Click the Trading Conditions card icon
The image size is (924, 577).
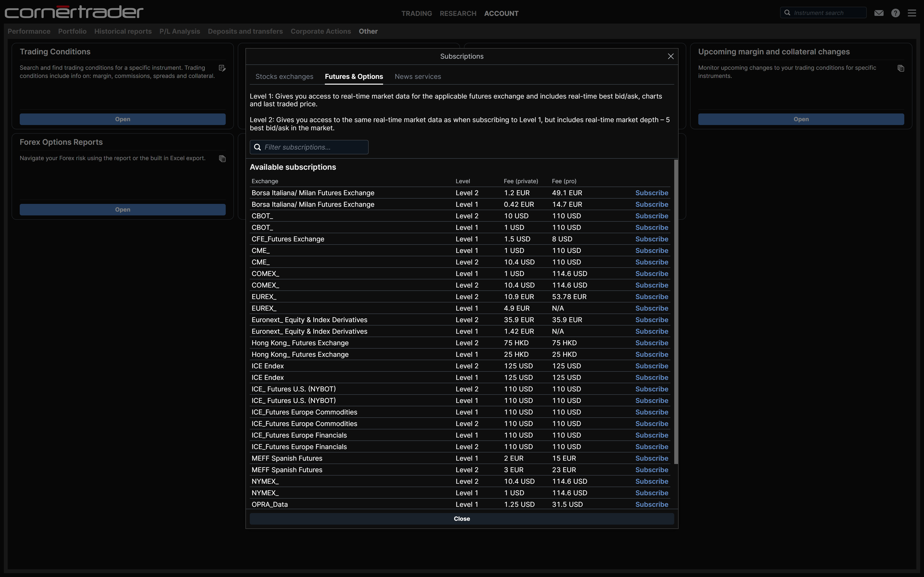tap(222, 68)
